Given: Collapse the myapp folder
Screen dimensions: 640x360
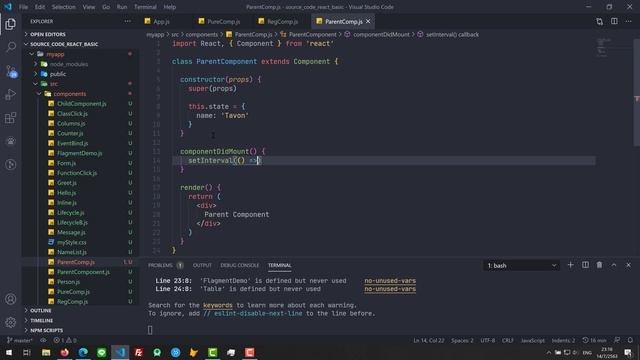Looking at the screenshot, I should pos(55,54).
